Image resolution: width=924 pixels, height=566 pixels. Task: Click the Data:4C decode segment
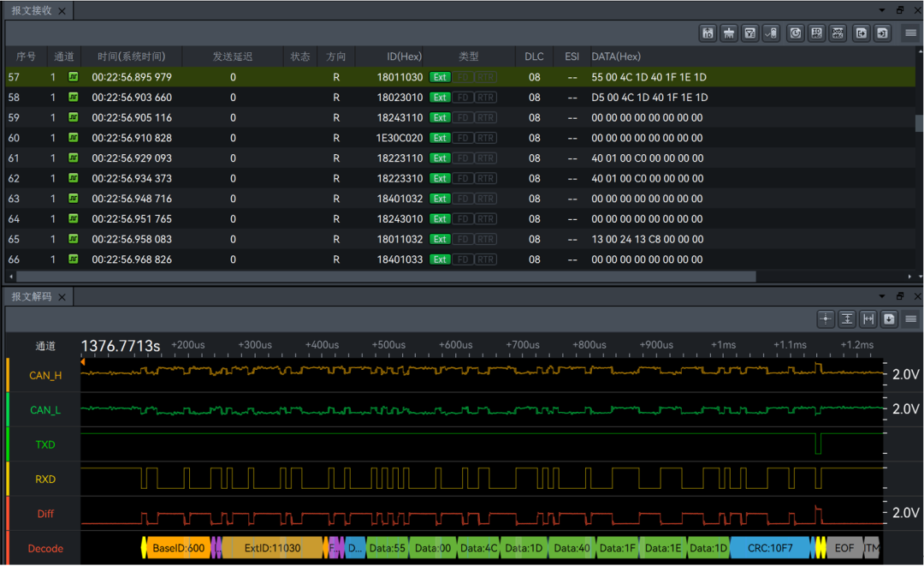point(478,548)
